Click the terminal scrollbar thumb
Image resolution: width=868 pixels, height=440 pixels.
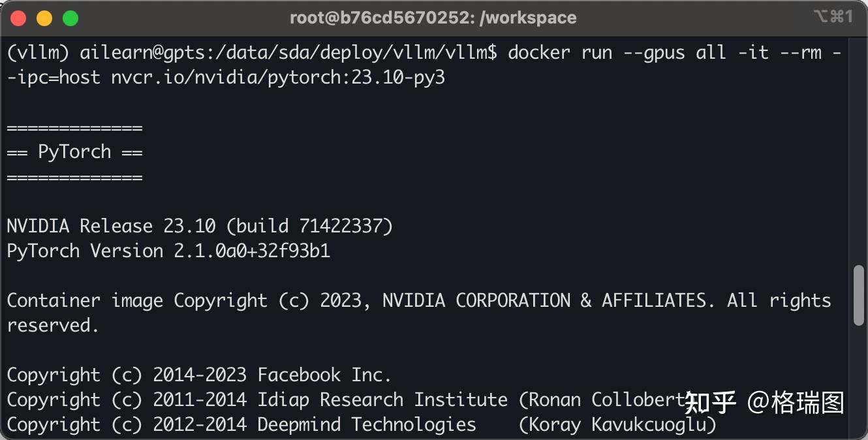(859, 295)
